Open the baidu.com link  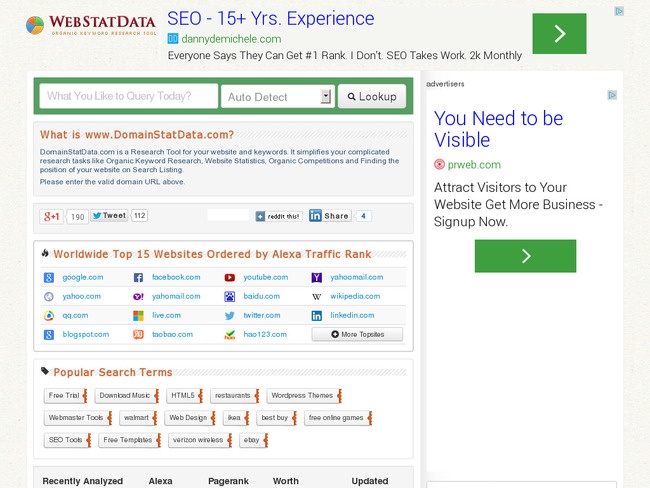[262, 296]
